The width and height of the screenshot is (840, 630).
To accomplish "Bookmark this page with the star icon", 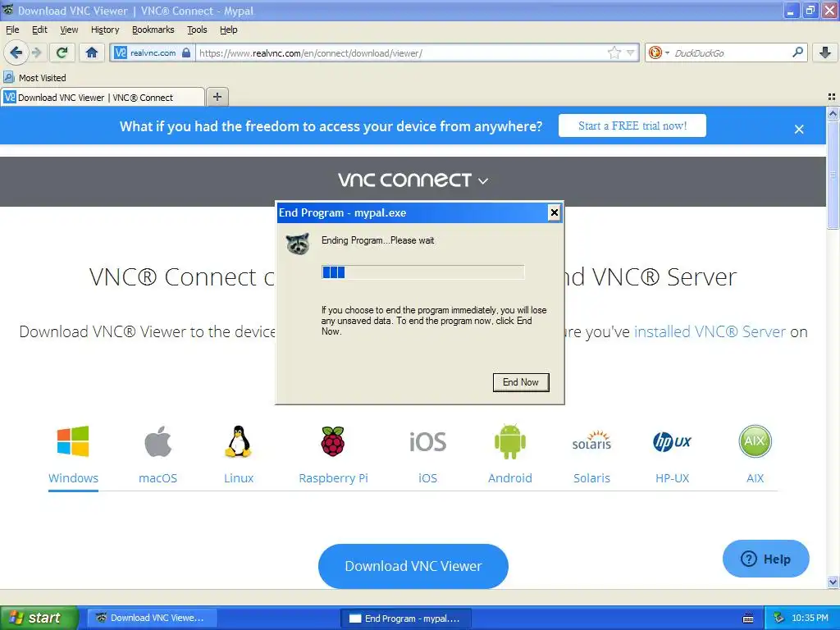I will [x=614, y=52].
